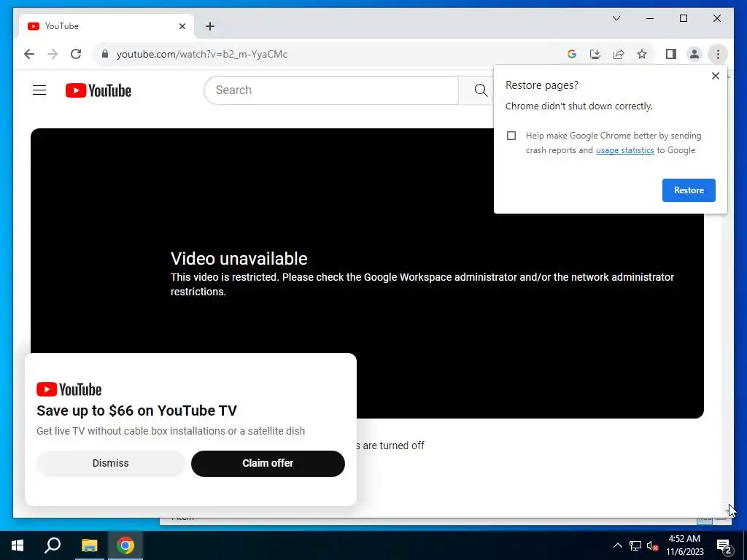Image resolution: width=747 pixels, height=560 pixels.
Task: Open the Windows Start menu
Action: pyautogui.click(x=18, y=545)
